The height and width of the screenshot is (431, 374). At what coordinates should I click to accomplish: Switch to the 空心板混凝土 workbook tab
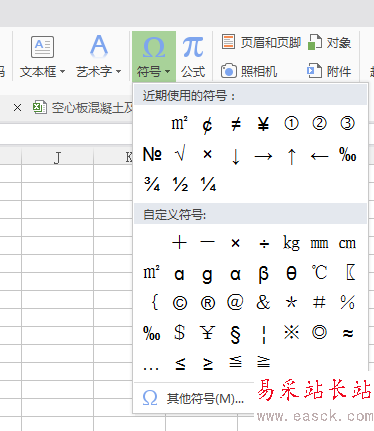pyautogui.click(x=83, y=108)
